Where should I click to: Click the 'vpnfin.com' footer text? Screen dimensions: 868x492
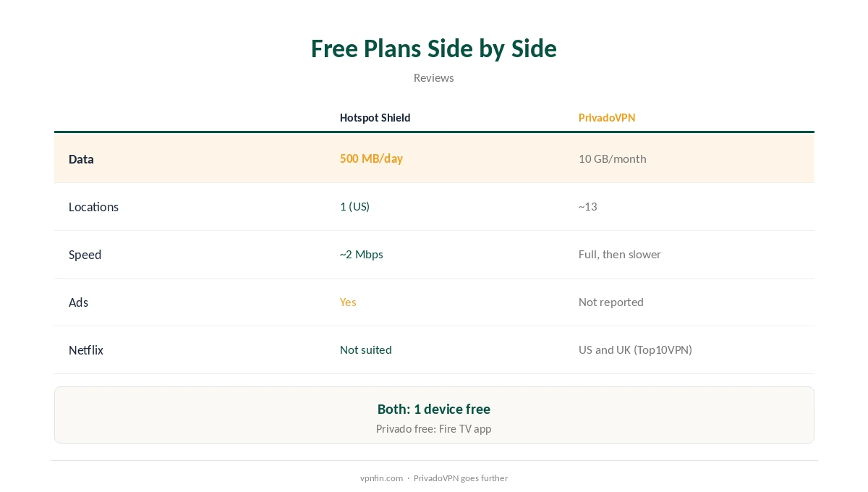point(381,478)
